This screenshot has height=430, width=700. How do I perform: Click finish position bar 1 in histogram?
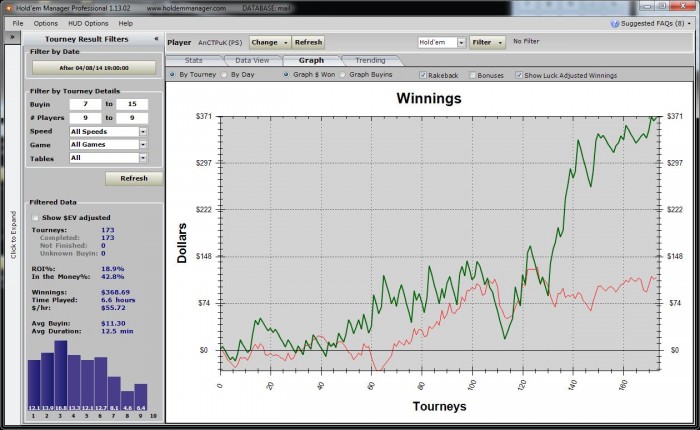(x=34, y=385)
